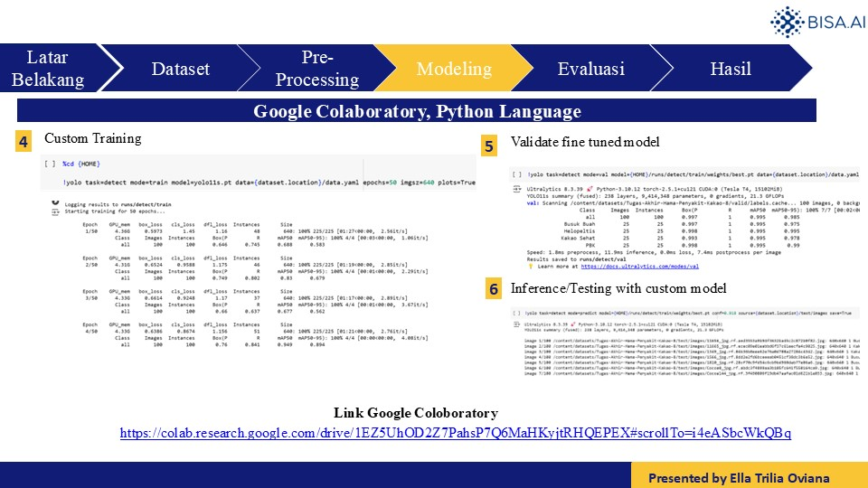Click the Presented by Ella Trilia Oviana banner
This screenshot has width=868, height=488.
(750, 476)
